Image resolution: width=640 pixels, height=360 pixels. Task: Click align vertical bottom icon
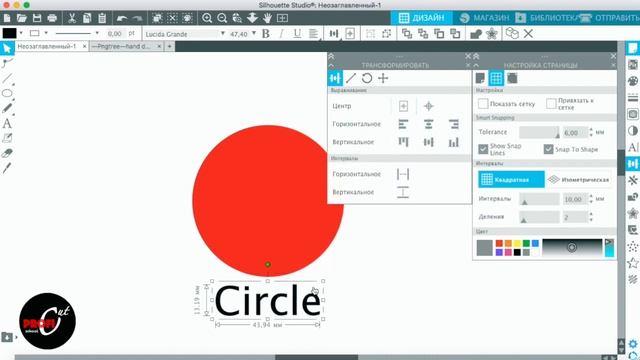click(x=453, y=142)
